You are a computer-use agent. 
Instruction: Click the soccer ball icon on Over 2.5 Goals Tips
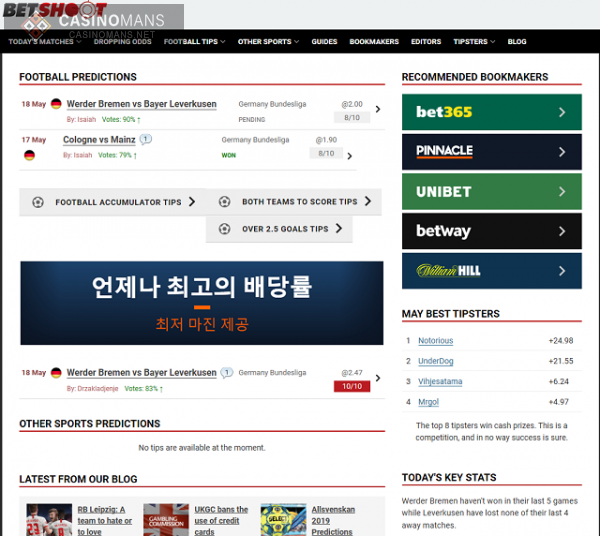224,229
